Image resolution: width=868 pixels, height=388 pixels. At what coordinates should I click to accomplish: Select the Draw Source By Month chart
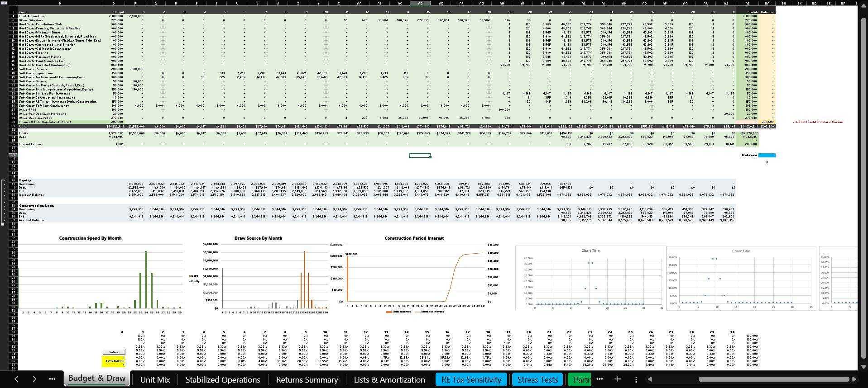click(x=258, y=274)
